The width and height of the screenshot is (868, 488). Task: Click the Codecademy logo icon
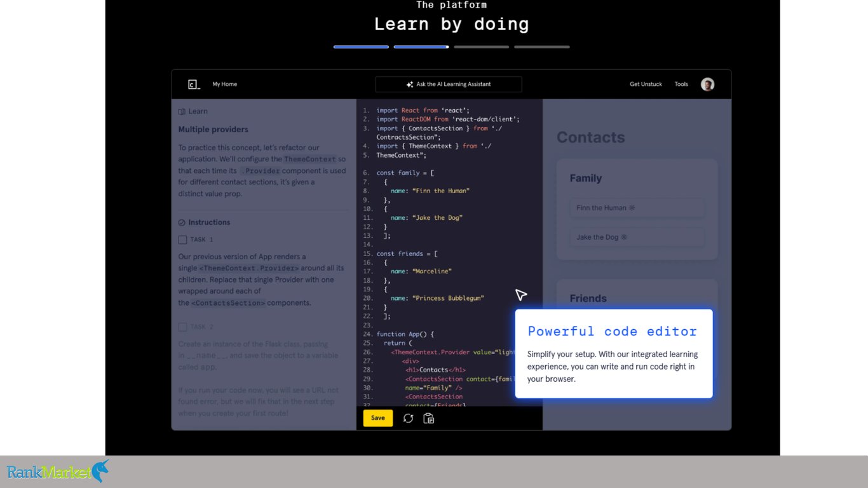(x=194, y=85)
